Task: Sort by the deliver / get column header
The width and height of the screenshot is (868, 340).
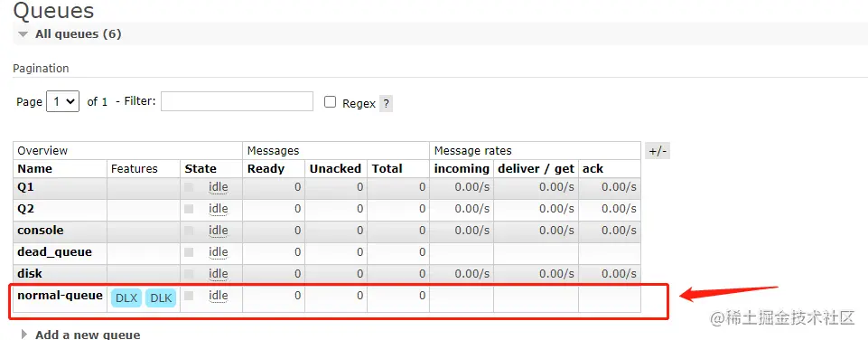Action: click(537, 168)
